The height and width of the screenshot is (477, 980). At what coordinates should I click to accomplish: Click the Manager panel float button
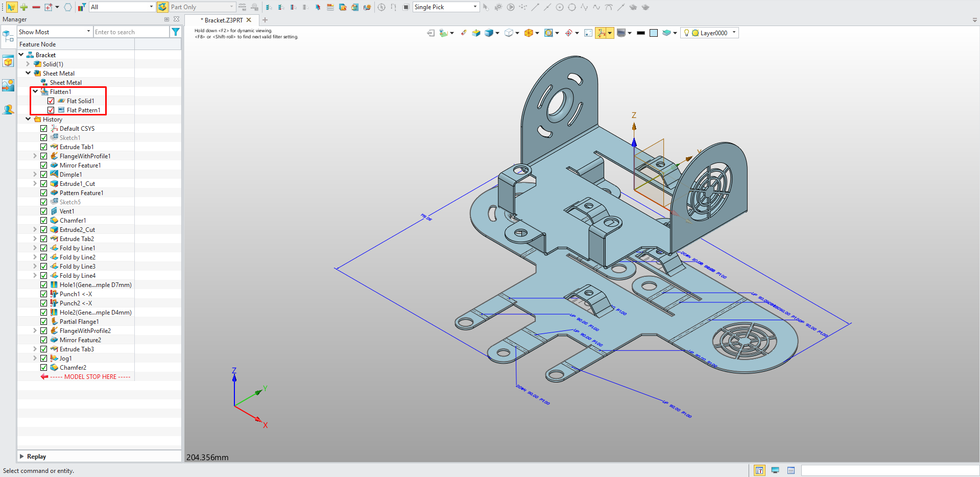[166, 19]
